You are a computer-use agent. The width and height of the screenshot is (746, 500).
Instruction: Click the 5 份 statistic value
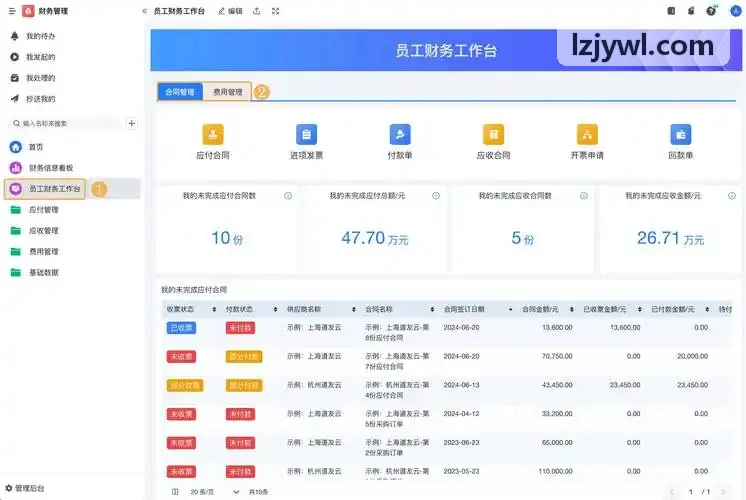click(x=522, y=238)
